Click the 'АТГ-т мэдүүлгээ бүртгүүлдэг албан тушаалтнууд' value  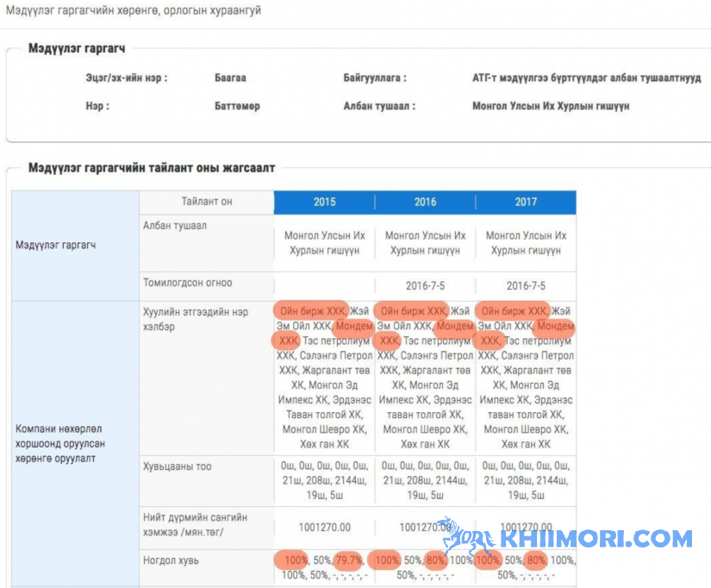click(x=587, y=78)
